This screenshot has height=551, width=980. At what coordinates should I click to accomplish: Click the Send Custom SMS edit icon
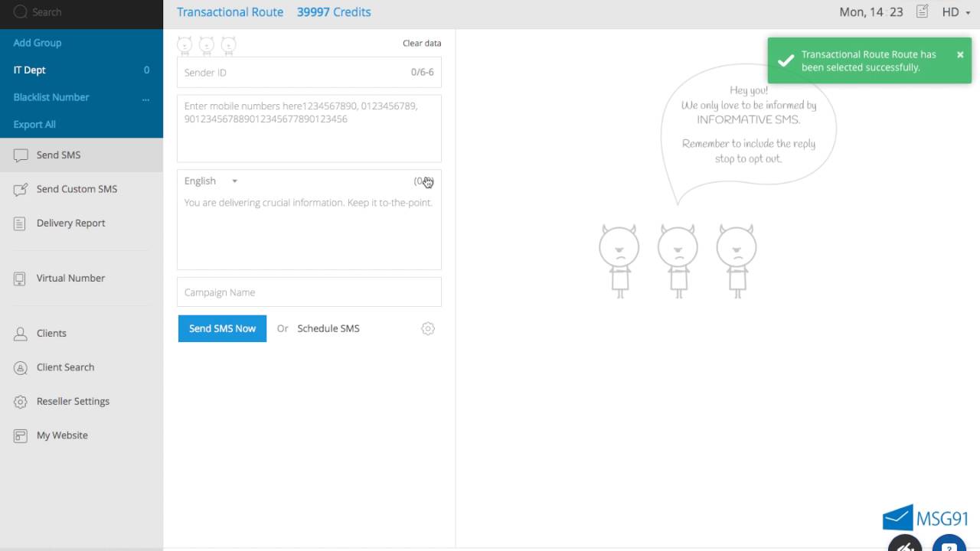[21, 189]
